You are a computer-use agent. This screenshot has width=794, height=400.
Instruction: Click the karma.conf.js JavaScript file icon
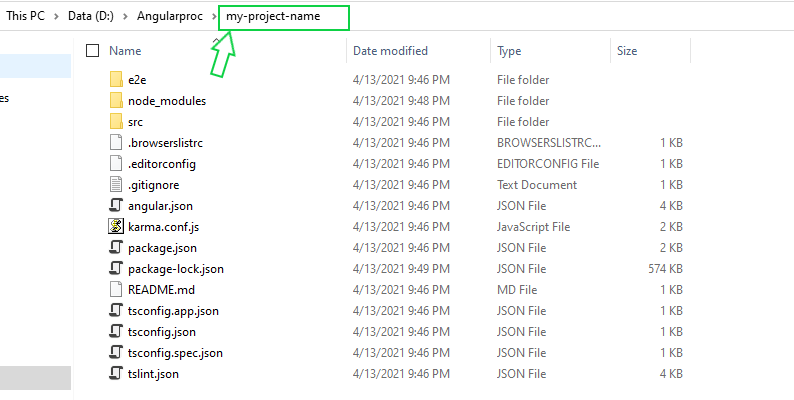(116, 227)
